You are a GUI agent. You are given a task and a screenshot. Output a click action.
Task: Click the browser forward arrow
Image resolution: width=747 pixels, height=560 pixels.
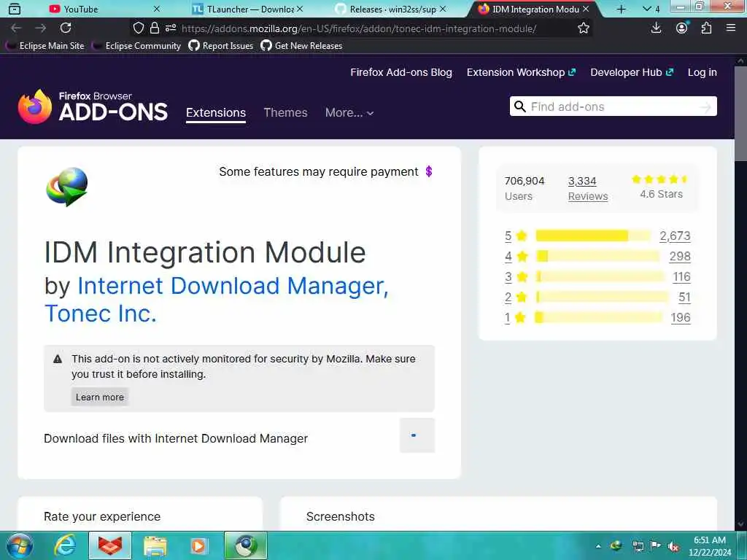click(41, 28)
